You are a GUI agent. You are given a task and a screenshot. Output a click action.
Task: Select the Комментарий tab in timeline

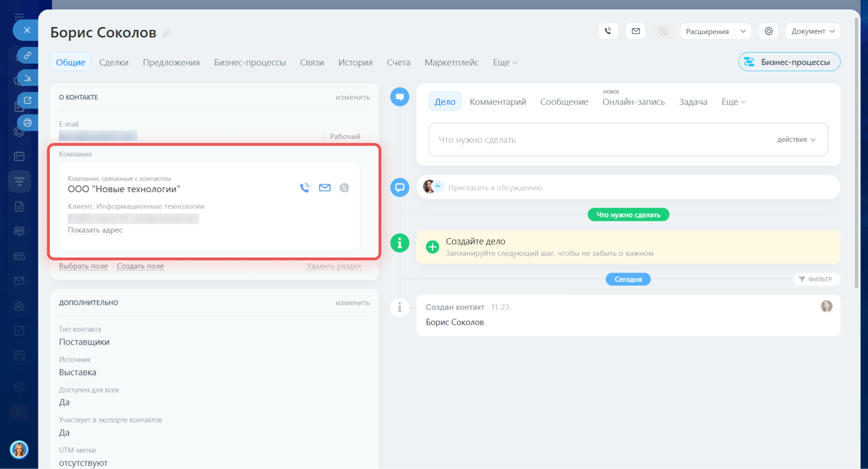coord(498,102)
